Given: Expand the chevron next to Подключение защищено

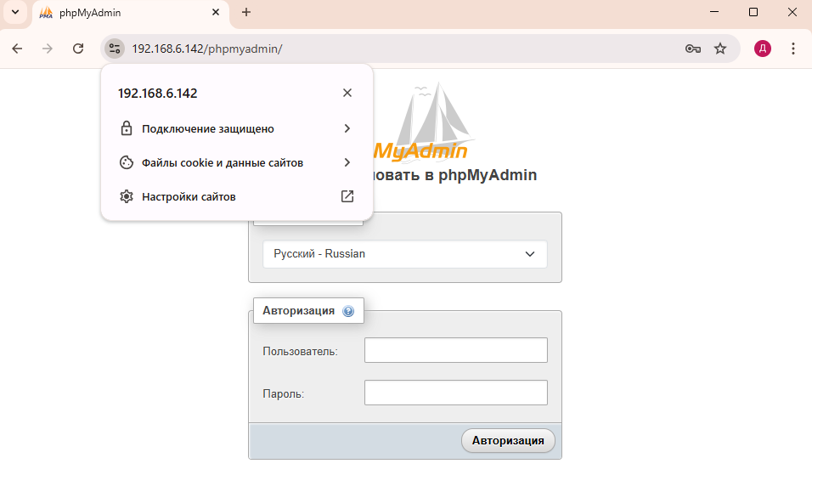Looking at the screenshot, I should (x=347, y=129).
